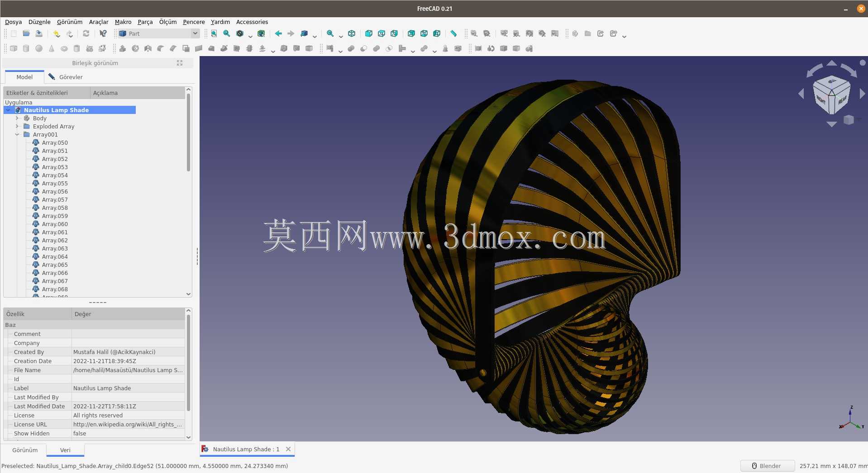Set isometric view icon
This screenshot has height=473, width=868.
click(352, 33)
